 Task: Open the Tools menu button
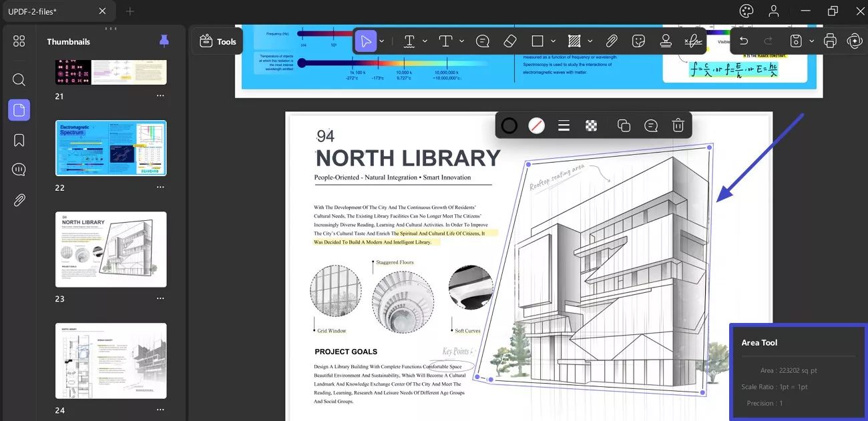[218, 41]
